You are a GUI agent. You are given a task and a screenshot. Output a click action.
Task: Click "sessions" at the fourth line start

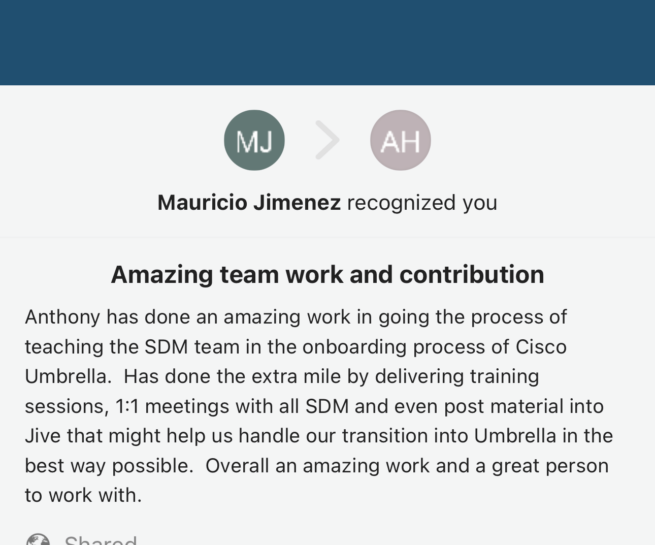tap(60, 406)
